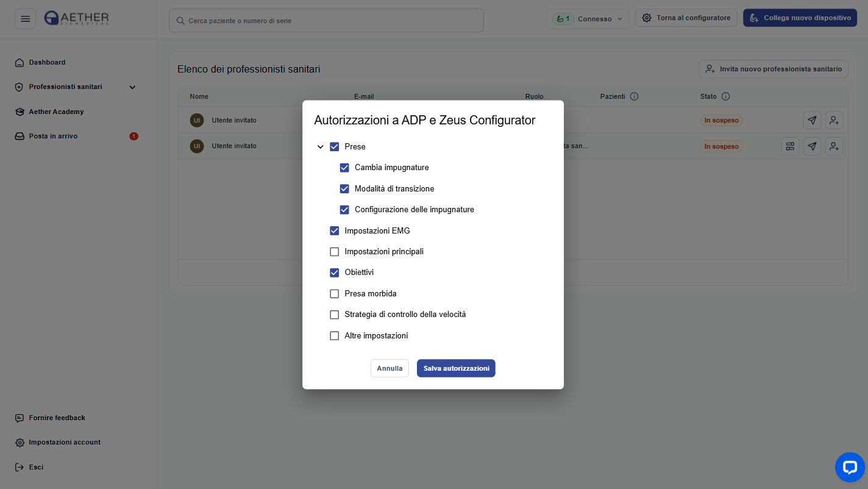The image size is (868, 489).
Task: Uncheck the Impostazioni EMG checkbox
Action: click(334, 230)
